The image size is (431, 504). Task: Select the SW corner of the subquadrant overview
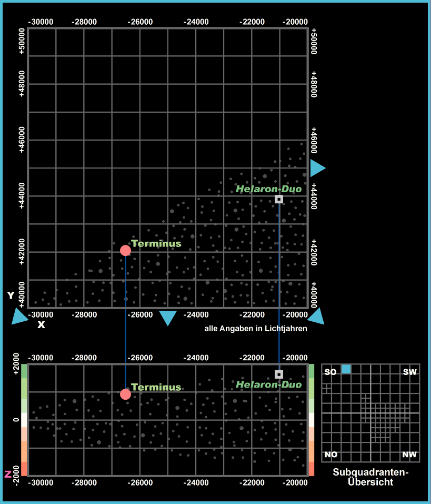[409, 372]
